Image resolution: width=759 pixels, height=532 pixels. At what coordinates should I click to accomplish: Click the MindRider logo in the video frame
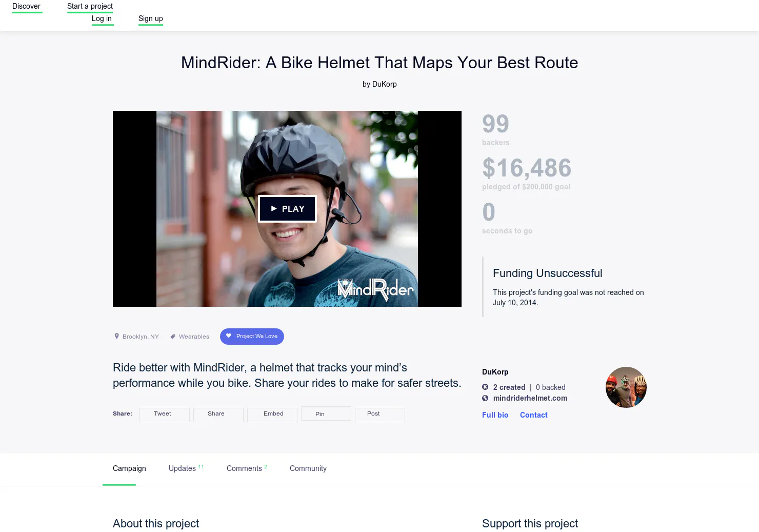[x=376, y=289]
